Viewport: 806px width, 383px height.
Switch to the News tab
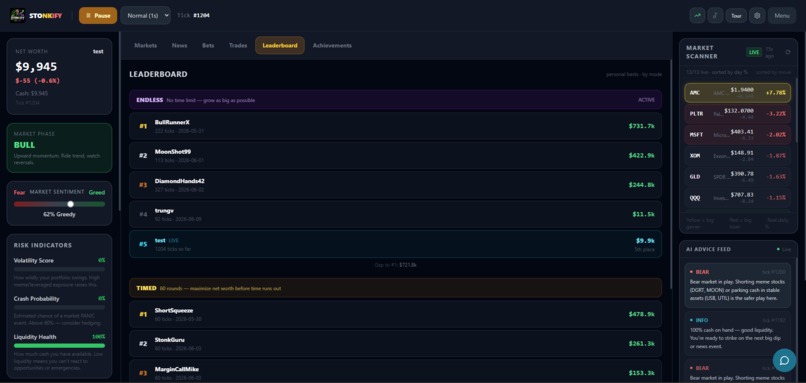(x=179, y=45)
